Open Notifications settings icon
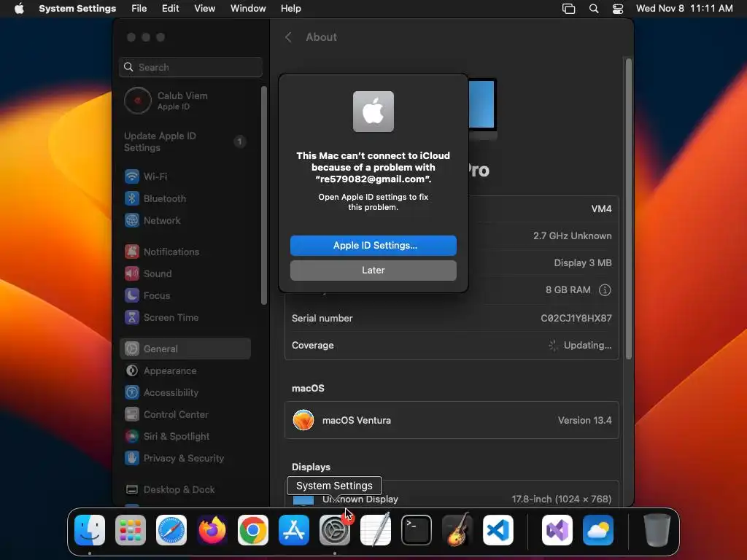 [x=132, y=252]
